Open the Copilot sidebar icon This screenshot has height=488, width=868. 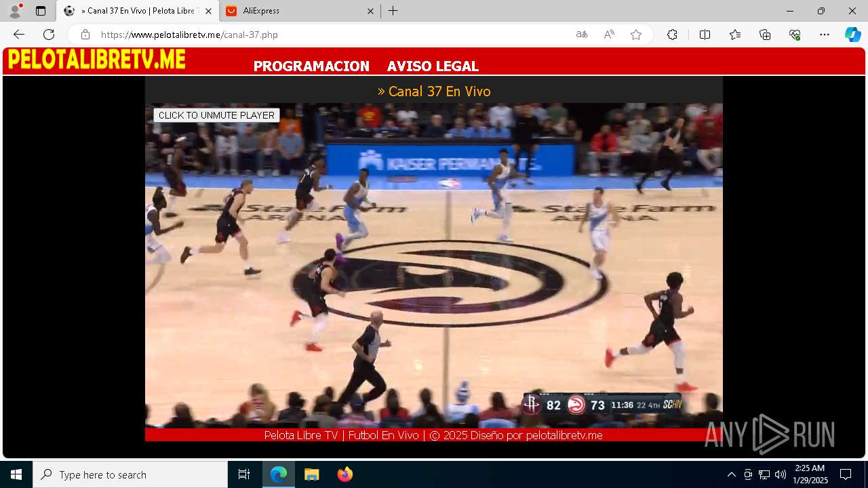click(852, 35)
